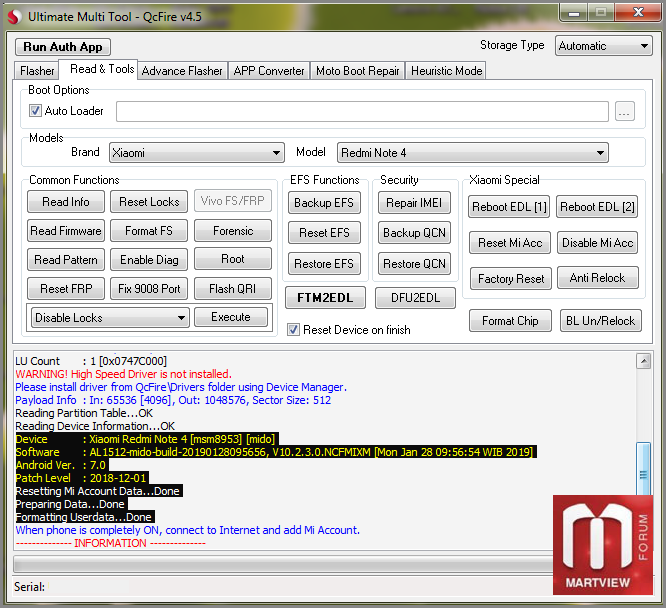Switch to the Flasher tab
Screen dimensions: 666x608
coord(37,71)
